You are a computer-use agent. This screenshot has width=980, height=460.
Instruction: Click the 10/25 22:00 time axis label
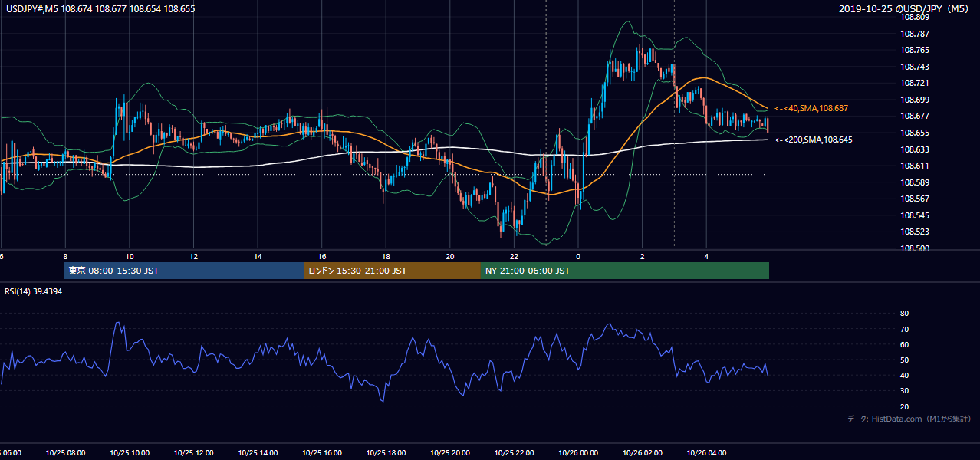(x=514, y=453)
